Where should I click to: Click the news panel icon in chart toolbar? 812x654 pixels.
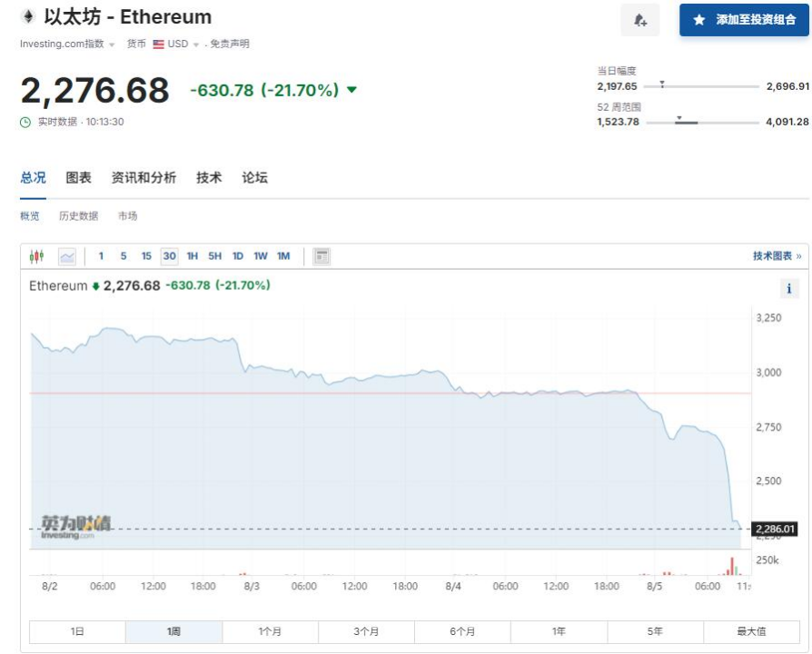tap(322, 256)
